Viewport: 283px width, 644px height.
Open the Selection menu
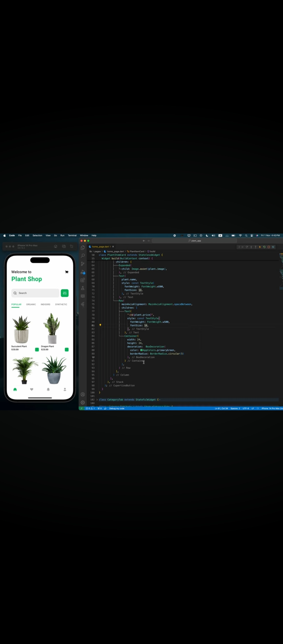click(37, 236)
